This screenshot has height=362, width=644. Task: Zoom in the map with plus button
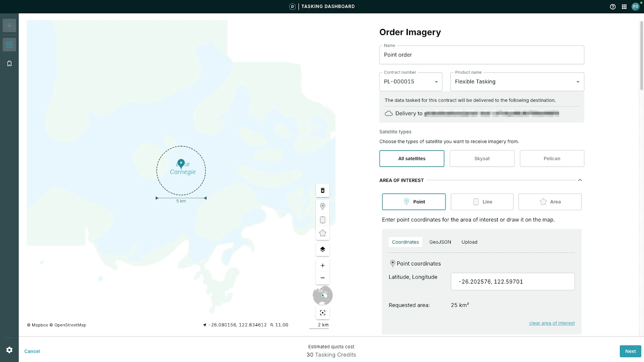(322, 265)
